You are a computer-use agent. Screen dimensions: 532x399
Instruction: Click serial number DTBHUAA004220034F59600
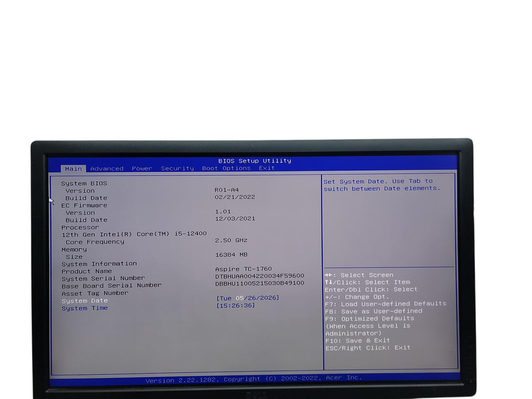pos(259,276)
